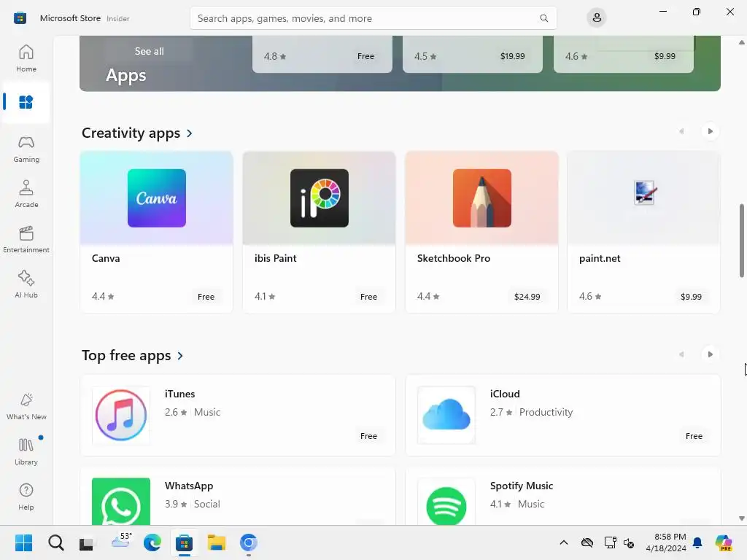747x560 pixels.
Task: Go to the Entertainment section
Action: coord(26,239)
